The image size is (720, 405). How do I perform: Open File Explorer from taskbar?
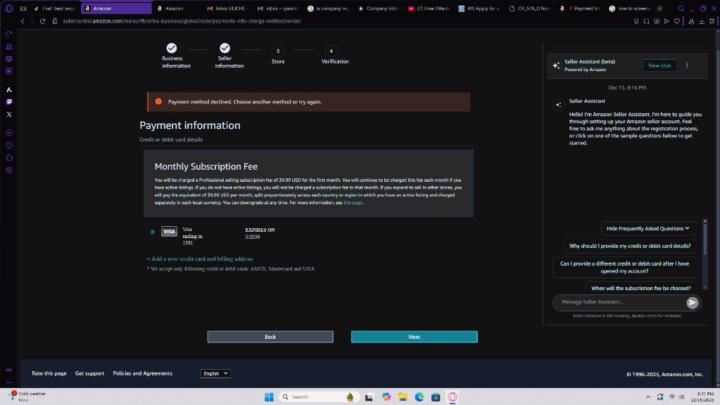click(x=403, y=397)
